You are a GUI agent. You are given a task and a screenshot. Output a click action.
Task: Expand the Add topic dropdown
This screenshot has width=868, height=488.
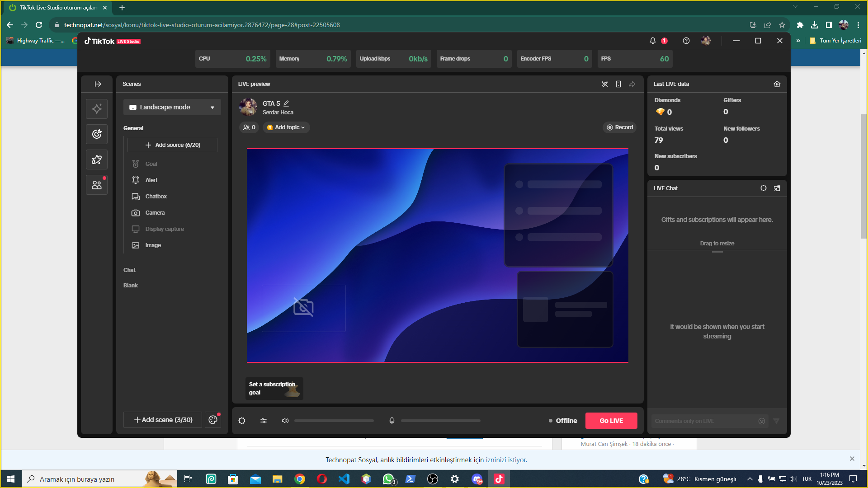point(286,127)
